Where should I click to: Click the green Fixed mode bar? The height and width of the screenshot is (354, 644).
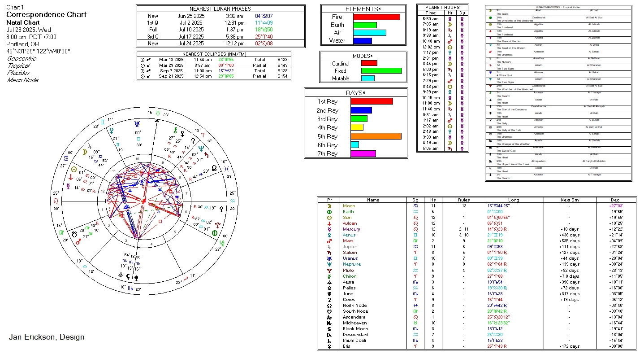pyautogui.click(x=381, y=70)
